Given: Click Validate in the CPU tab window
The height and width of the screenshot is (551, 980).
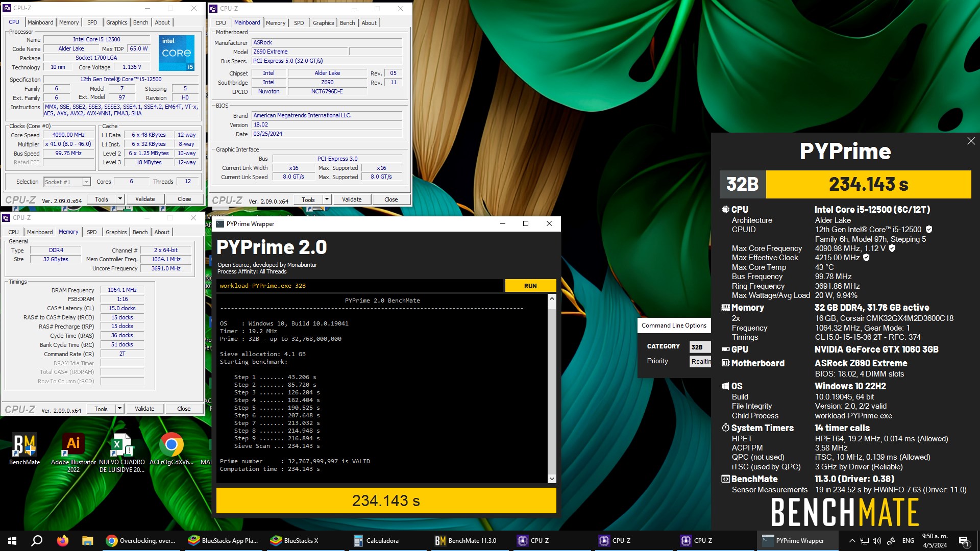Looking at the screenshot, I should coord(145,199).
